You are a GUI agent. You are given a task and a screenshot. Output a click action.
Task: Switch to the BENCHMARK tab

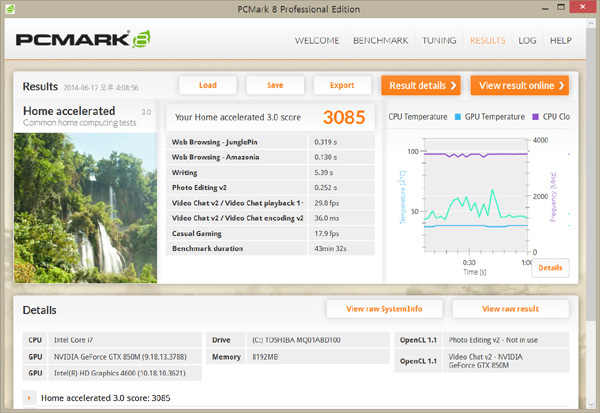tap(380, 41)
